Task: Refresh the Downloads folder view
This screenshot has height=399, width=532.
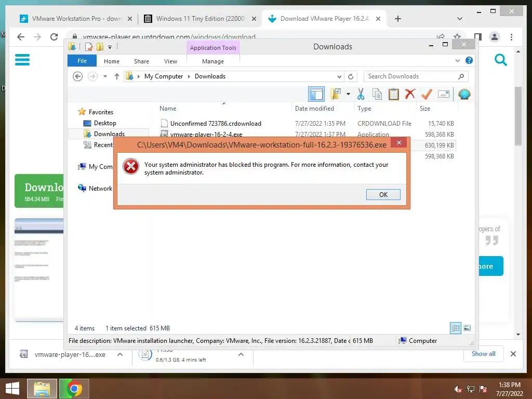Action: click(351, 76)
